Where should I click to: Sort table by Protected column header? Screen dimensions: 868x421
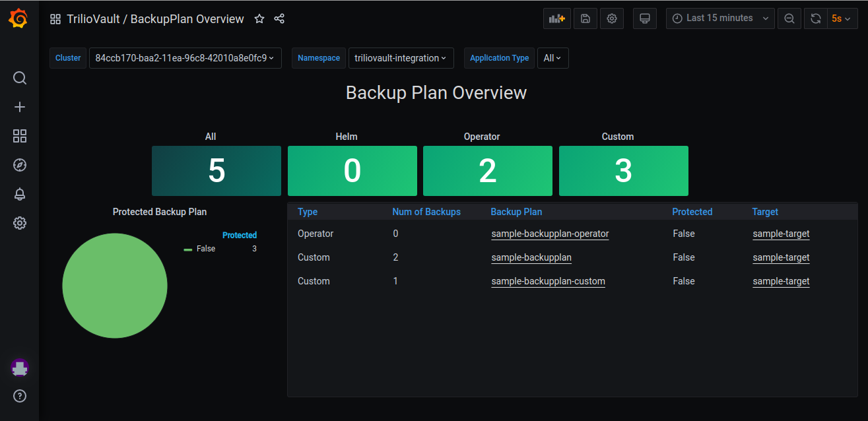pos(692,212)
